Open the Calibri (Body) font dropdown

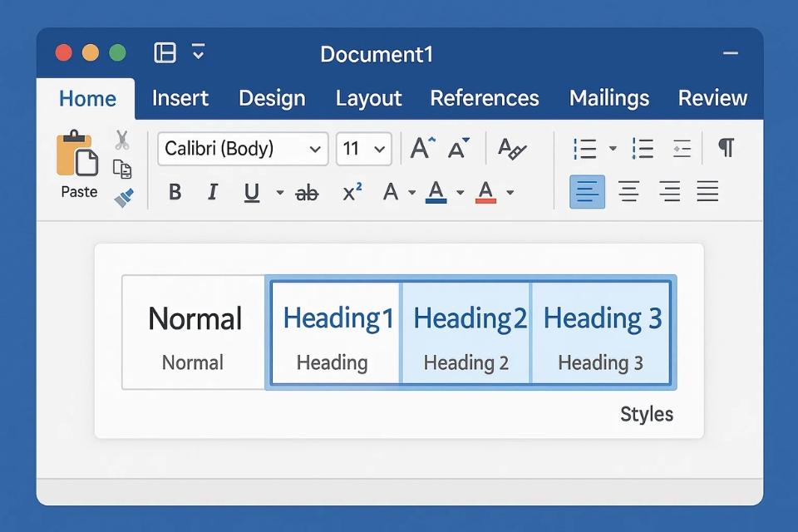click(x=243, y=149)
